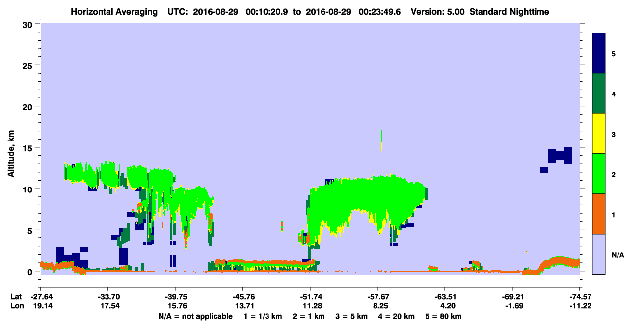Select the yellow level 3 legend swatch
The height and width of the screenshot is (330, 644).
tap(599, 134)
